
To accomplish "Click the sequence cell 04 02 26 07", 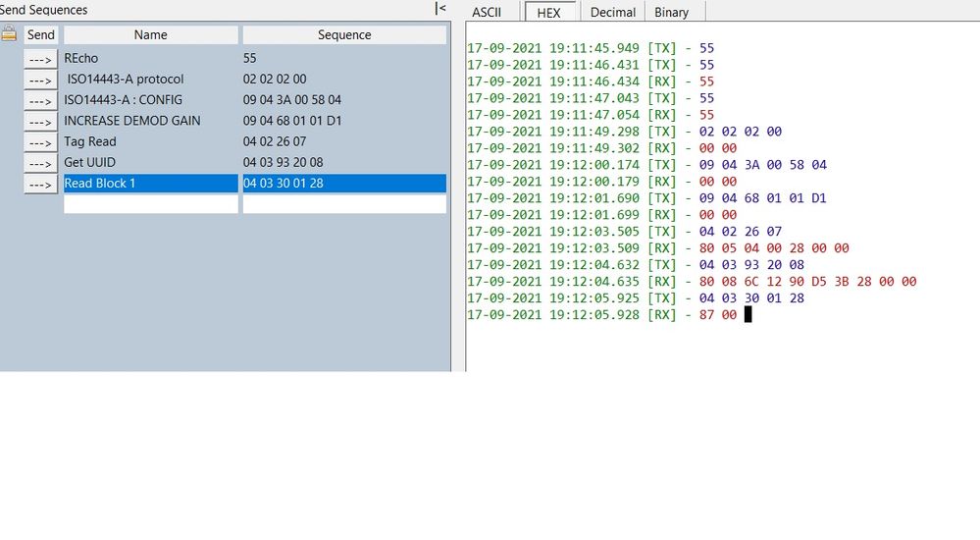I will (x=344, y=141).
